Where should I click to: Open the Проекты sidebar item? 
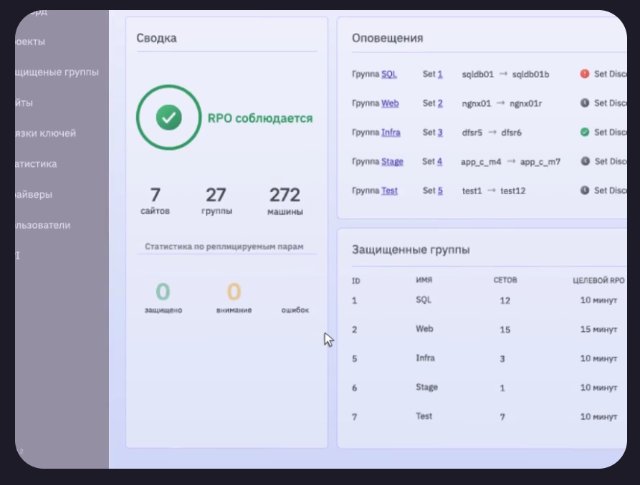[x=30, y=42]
